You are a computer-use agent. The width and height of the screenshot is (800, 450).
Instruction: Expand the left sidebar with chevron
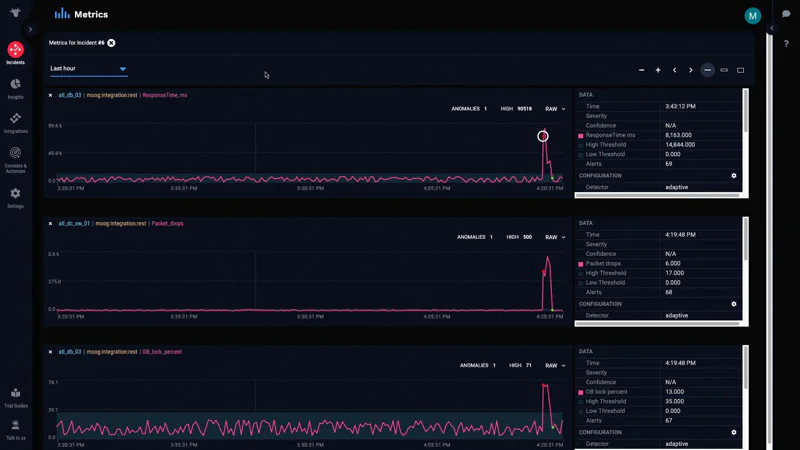coord(30,29)
